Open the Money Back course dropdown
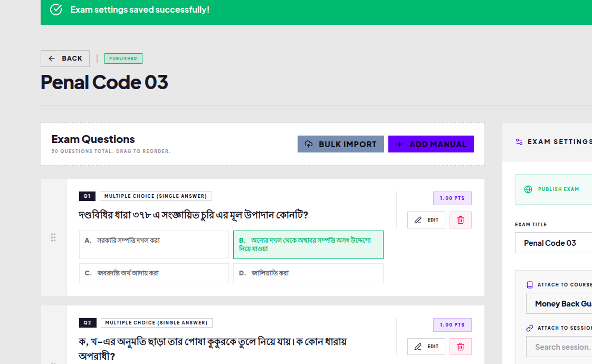592x364 pixels. (559, 303)
